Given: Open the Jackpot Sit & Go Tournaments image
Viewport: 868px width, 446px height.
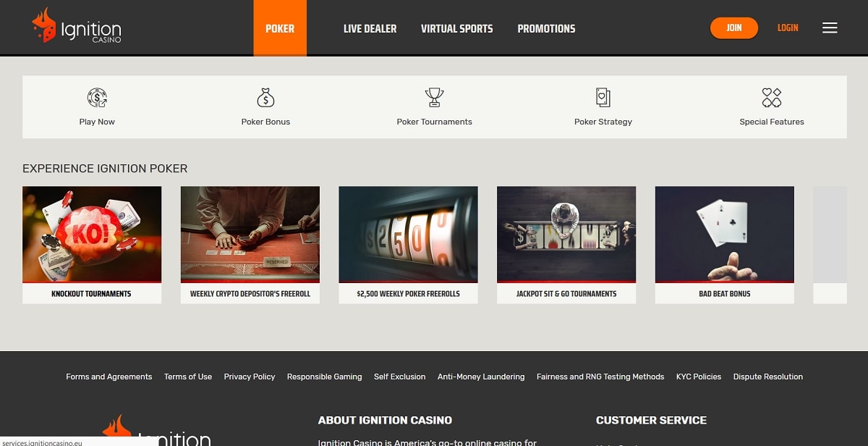Looking at the screenshot, I should (x=566, y=234).
